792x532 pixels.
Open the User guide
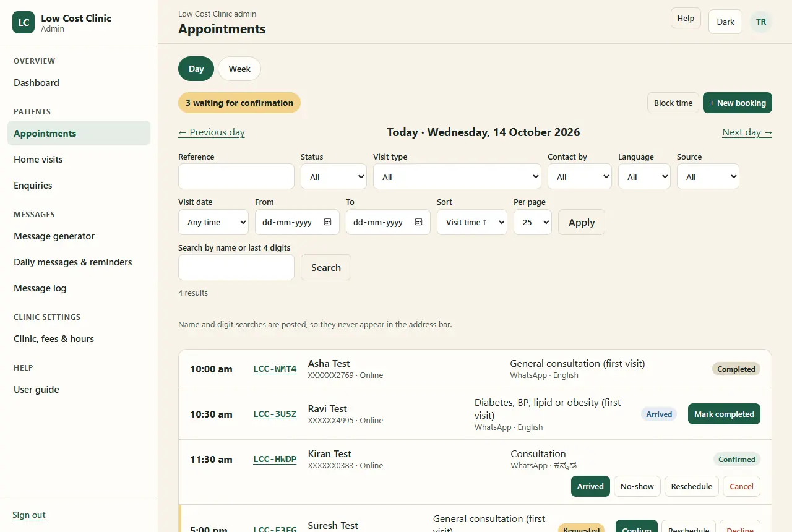(x=79, y=390)
